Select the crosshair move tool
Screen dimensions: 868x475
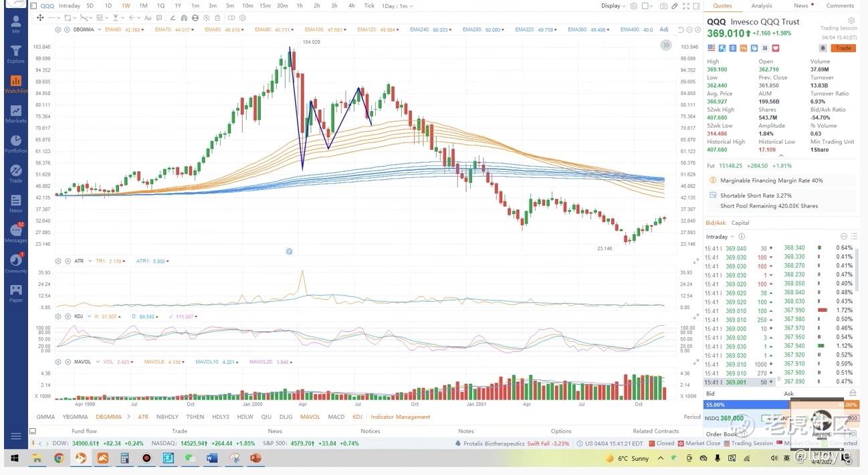pyautogui.click(x=40, y=17)
